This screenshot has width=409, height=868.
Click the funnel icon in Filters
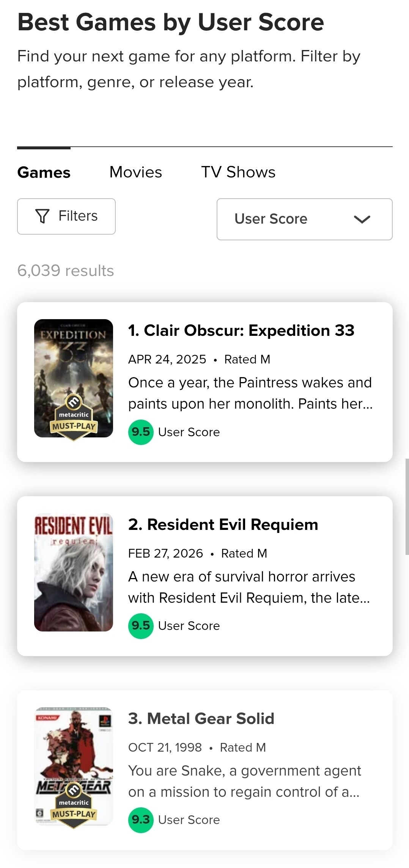click(42, 216)
